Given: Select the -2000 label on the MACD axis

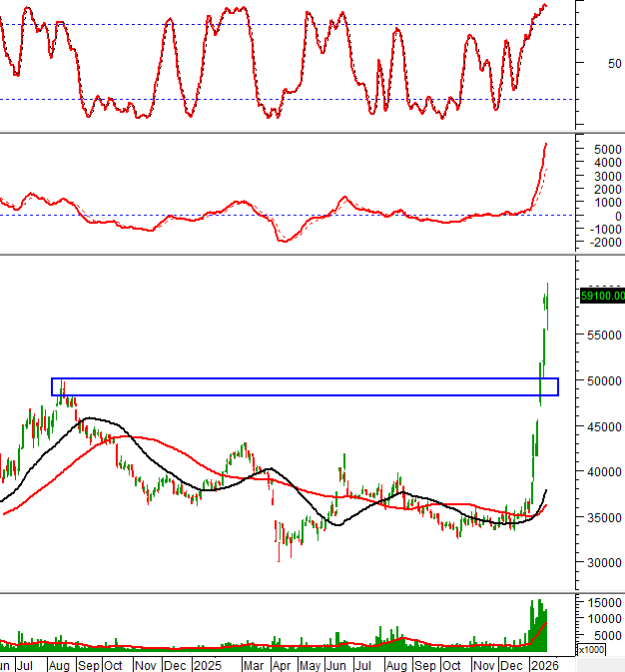Looking at the screenshot, I should 603,242.
